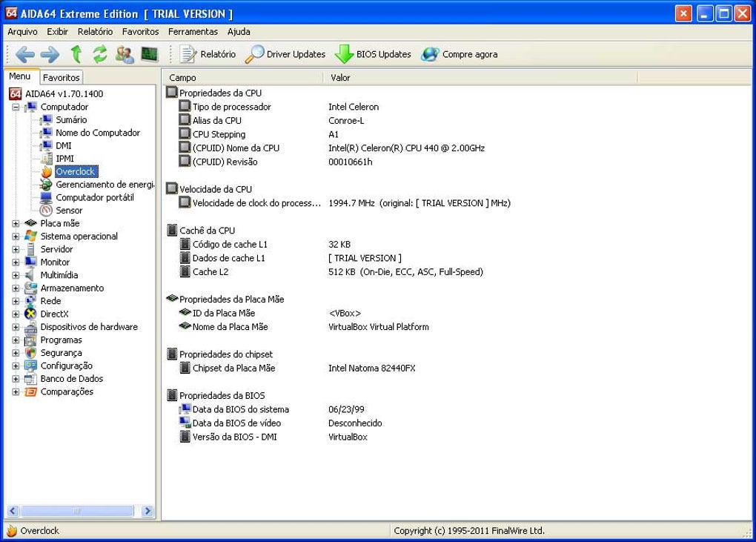Click the sidebar horizontal scrollbar right arrow
756x542 pixels.
tap(147, 511)
